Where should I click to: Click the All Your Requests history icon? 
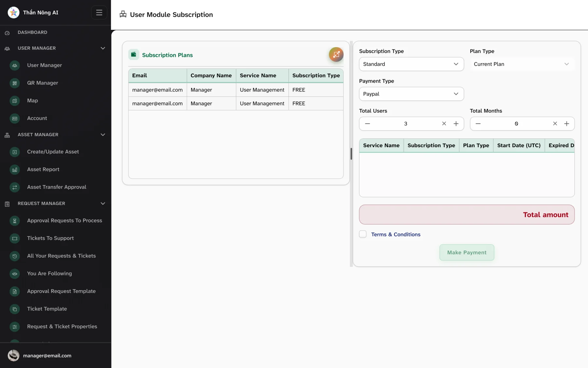pyautogui.click(x=15, y=256)
